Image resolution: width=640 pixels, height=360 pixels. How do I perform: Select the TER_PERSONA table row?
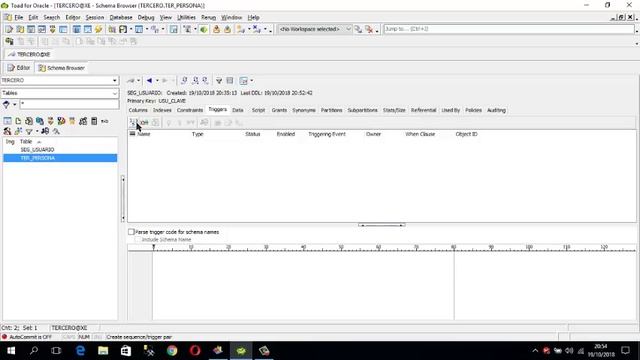click(x=60, y=158)
